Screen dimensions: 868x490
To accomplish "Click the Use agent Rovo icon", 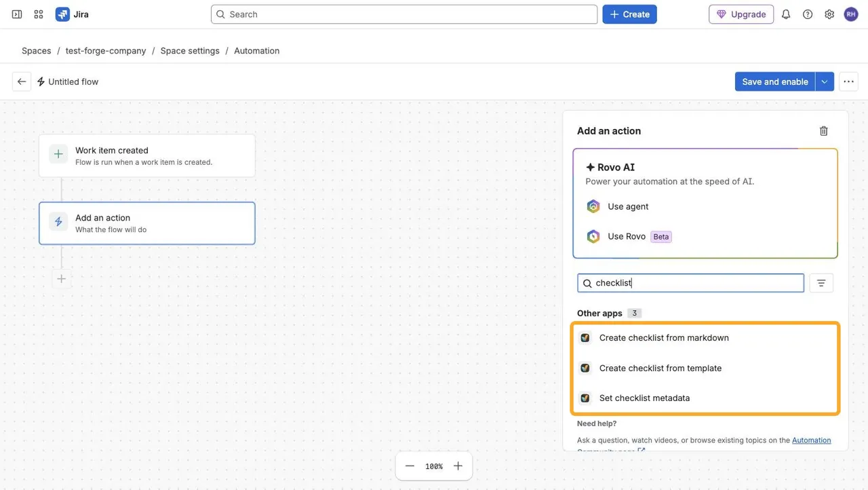I will coord(593,206).
